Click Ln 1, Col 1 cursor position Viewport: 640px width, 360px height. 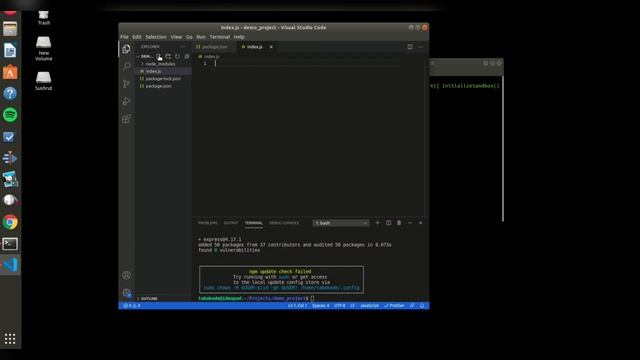[x=298, y=306]
